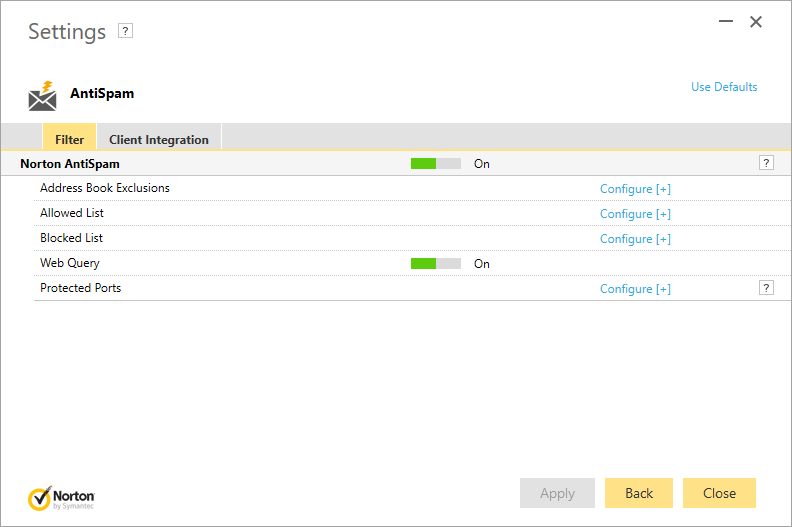This screenshot has width=792, height=527.
Task: Click the Use Defaults link
Action: [724, 87]
